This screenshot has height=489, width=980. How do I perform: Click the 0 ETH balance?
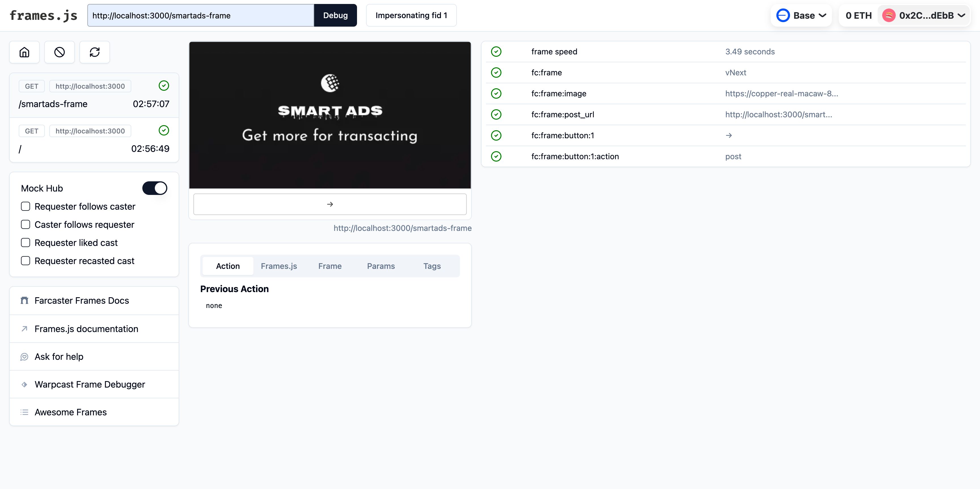tap(859, 16)
